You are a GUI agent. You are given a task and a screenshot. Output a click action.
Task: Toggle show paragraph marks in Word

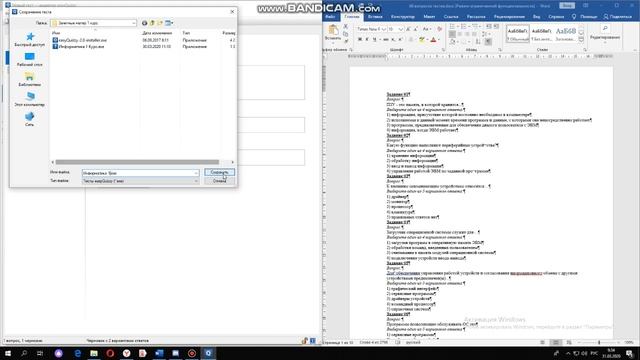tap(489, 42)
